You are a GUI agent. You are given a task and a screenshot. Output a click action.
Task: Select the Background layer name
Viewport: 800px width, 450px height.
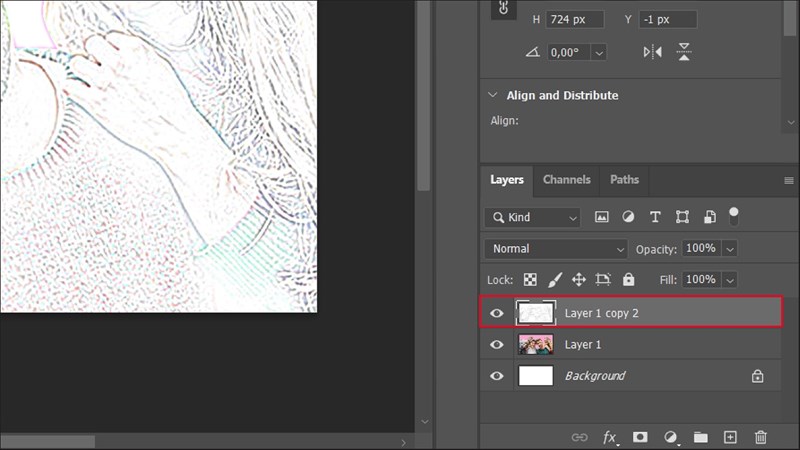[x=595, y=376]
